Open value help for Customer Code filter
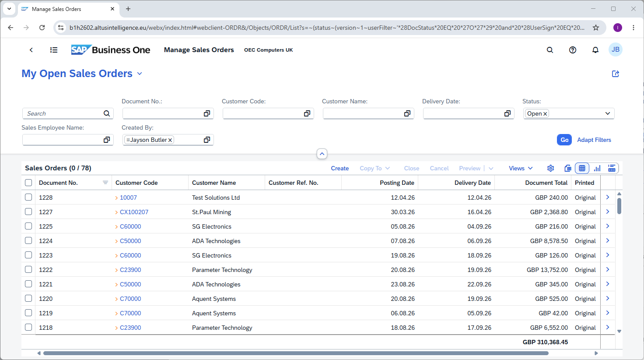The height and width of the screenshot is (360, 644). point(307,113)
